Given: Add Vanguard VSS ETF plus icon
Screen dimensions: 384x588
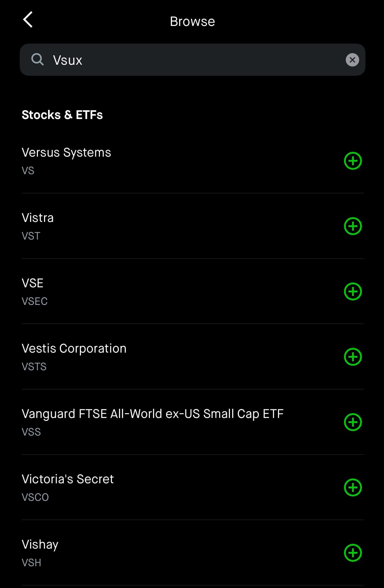Looking at the screenshot, I should 353,422.
